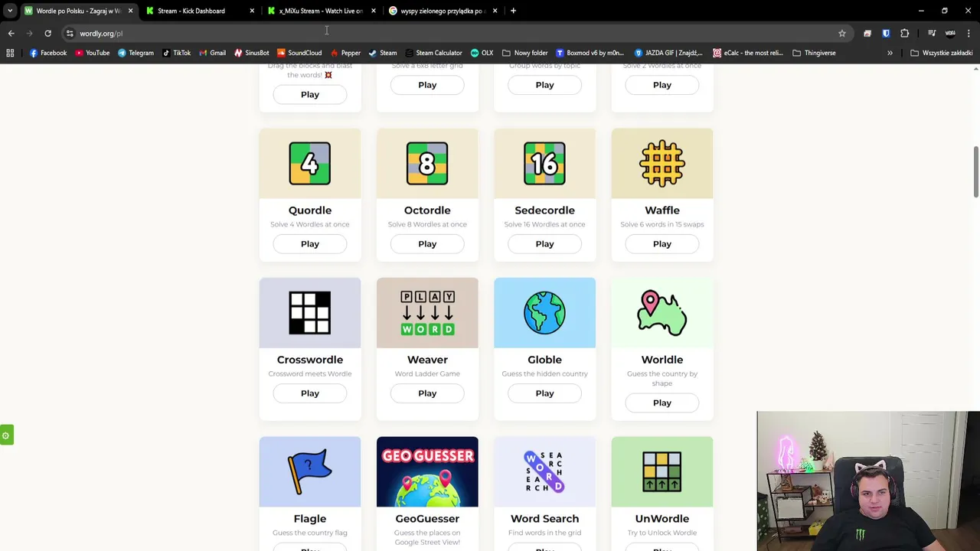Image resolution: width=980 pixels, height=551 pixels.
Task: Play Octordle
Action: click(427, 243)
